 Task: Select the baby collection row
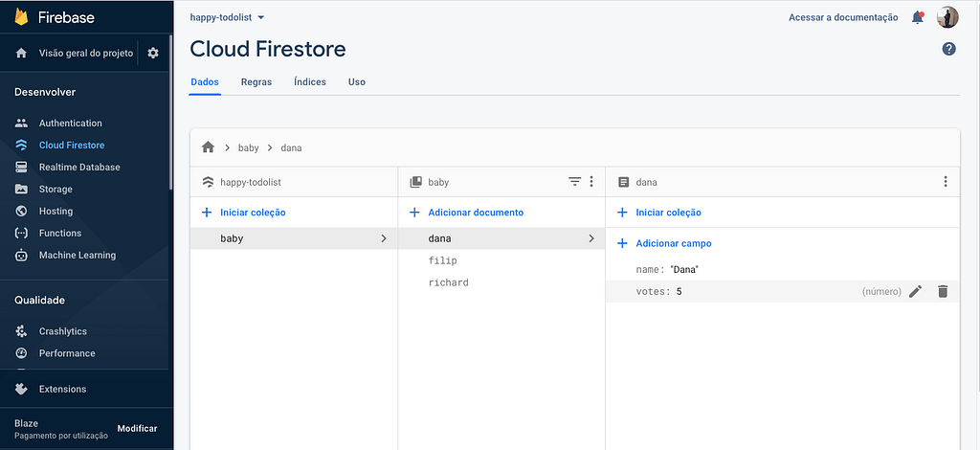point(294,238)
